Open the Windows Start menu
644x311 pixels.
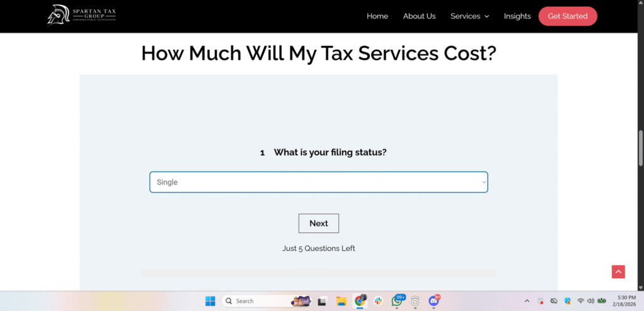click(x=210, y=301)
